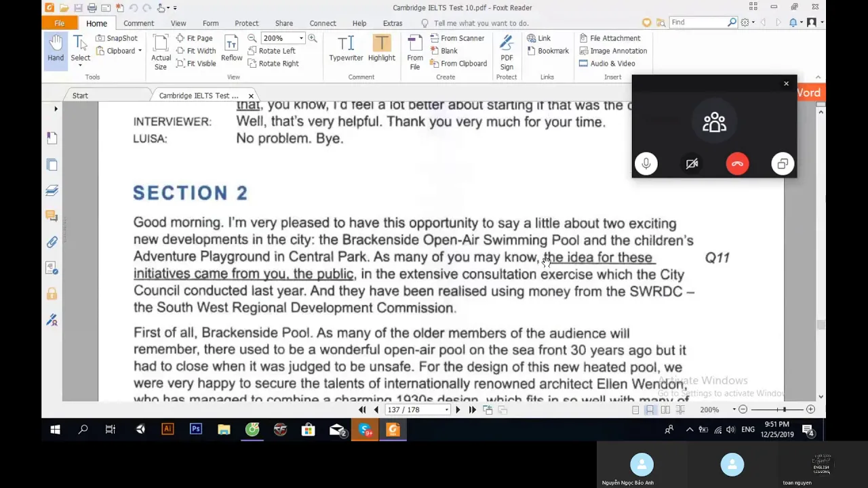Image resolution: width=868 pixels, height=488 pixels.
Task: Open the Help ribbon tab
Action: click(359, 23)
